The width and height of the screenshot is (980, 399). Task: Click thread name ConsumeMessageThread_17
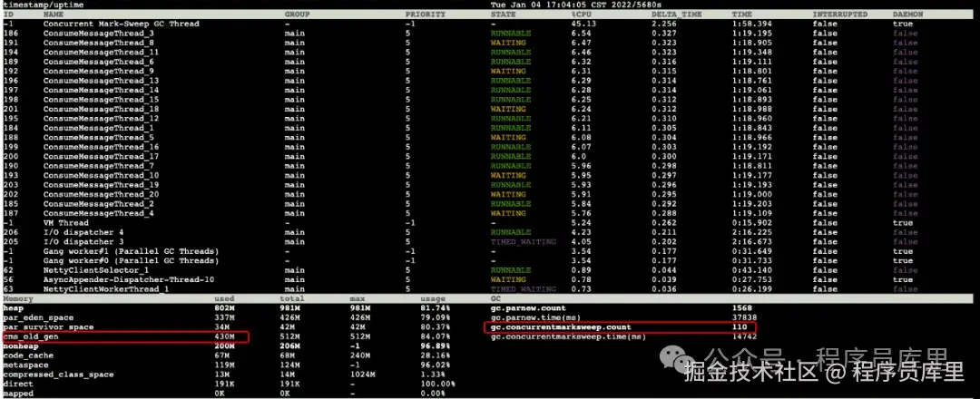point(101,156)
